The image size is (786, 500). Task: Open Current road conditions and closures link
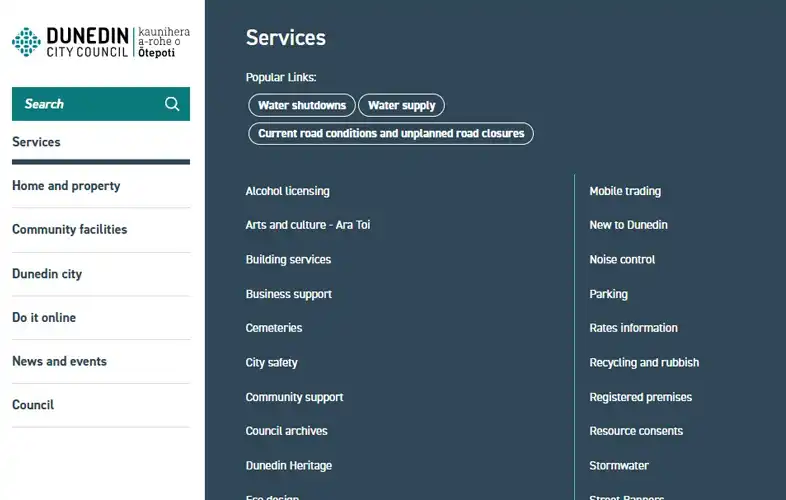point(391,133)
